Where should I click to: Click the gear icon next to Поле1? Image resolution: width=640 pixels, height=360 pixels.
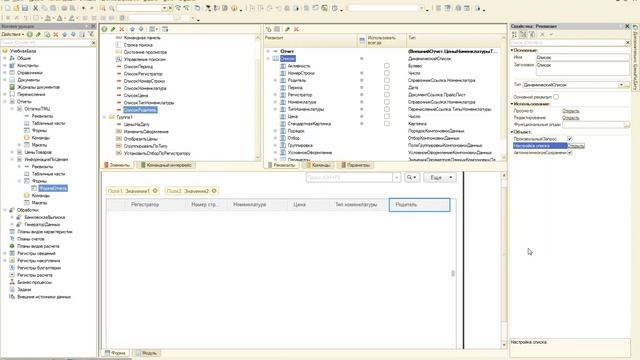pos(155,191)
